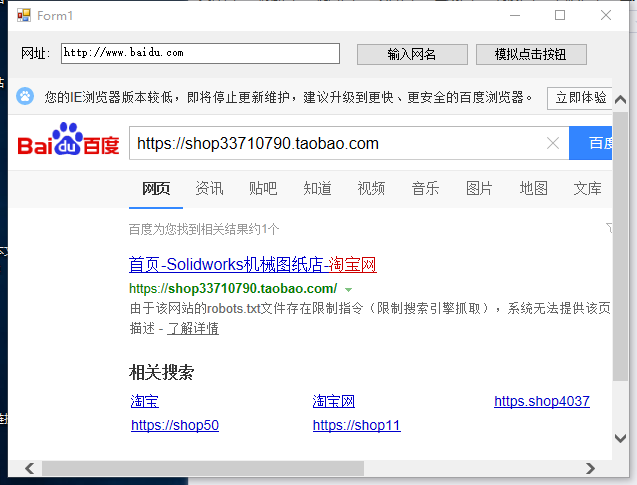Image resolution: width=637 pixels, height=485 pixels.
Task: Open related search 淘宝网
Action: point(334,401)
